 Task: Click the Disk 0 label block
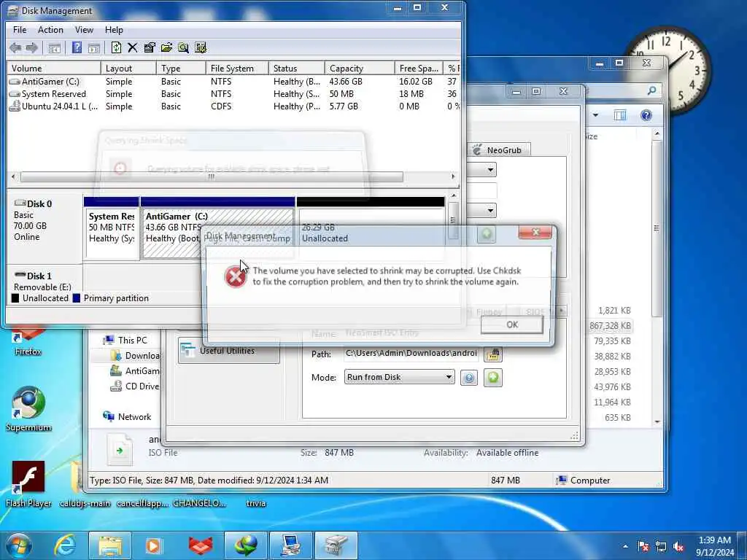point(44,228)
